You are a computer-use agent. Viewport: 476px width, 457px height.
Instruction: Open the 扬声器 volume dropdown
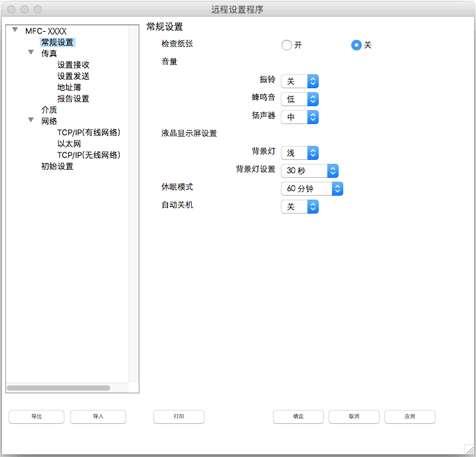(300, 117)
